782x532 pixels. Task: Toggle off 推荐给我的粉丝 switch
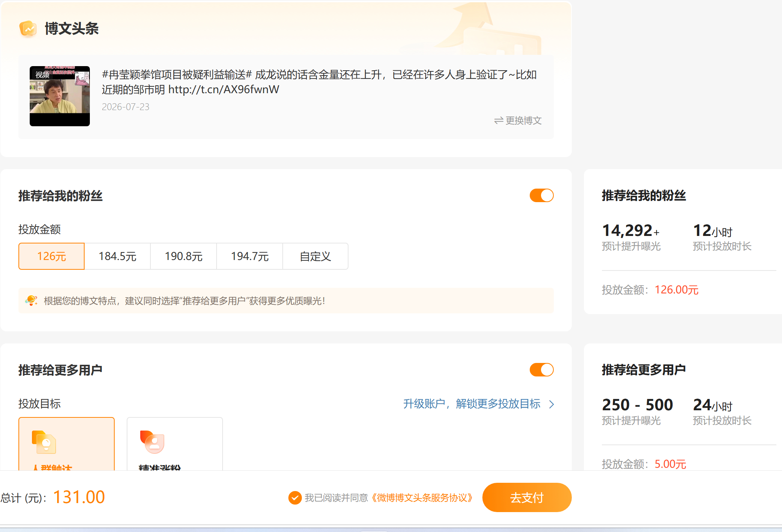tap(541, 195)
